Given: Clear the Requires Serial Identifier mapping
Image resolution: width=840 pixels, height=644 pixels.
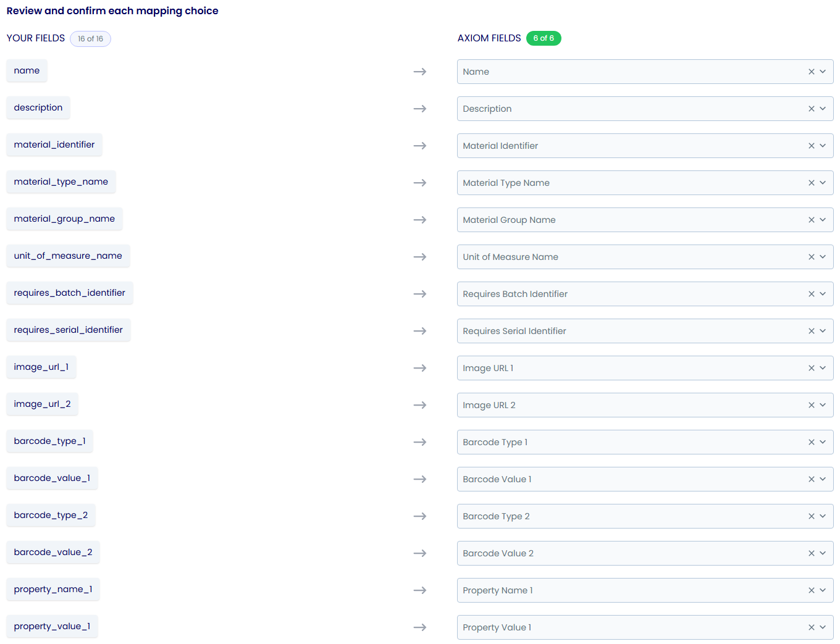Looking at the screenshot, I should tap(812, 331).
